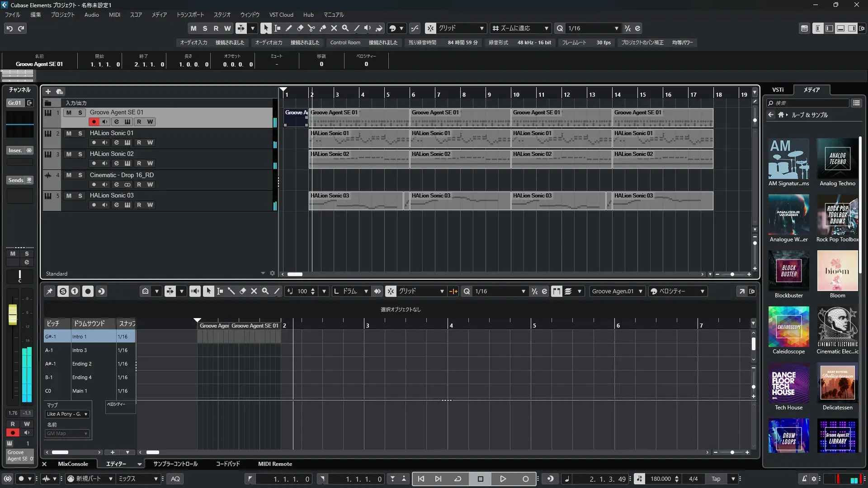Toggle record enable on Groove Agent SE 01 track
Screen dimensions: 868x488
(94, 122)
